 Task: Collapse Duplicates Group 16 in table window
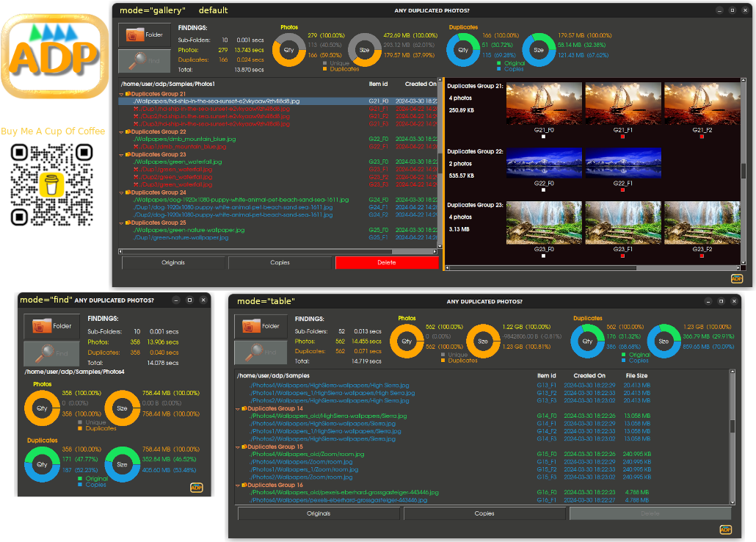pos(238,485)
